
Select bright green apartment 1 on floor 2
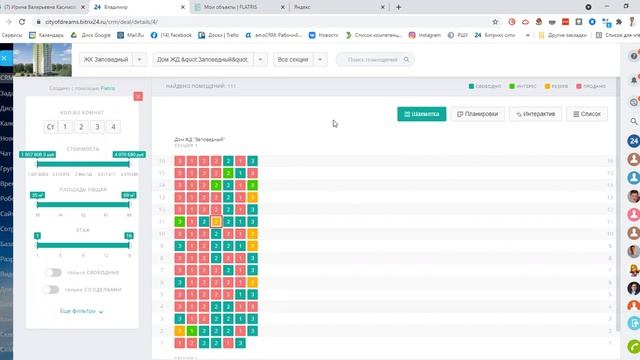(192, 331)
